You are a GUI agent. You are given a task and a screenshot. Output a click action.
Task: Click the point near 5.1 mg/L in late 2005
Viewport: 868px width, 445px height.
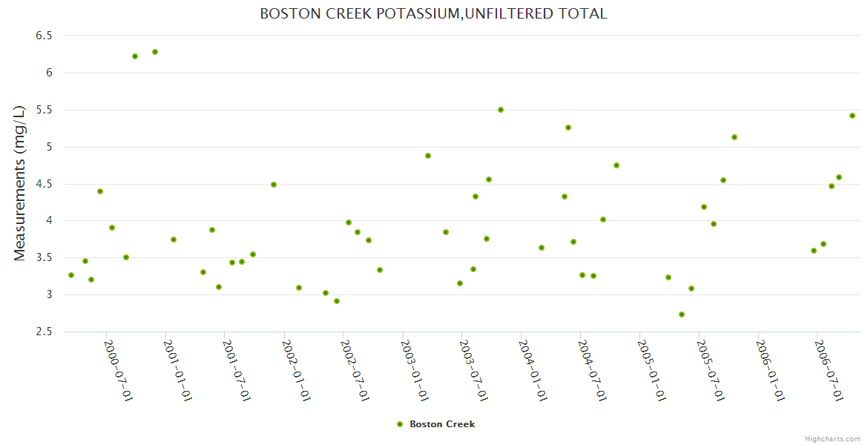[x=734, y=137]
